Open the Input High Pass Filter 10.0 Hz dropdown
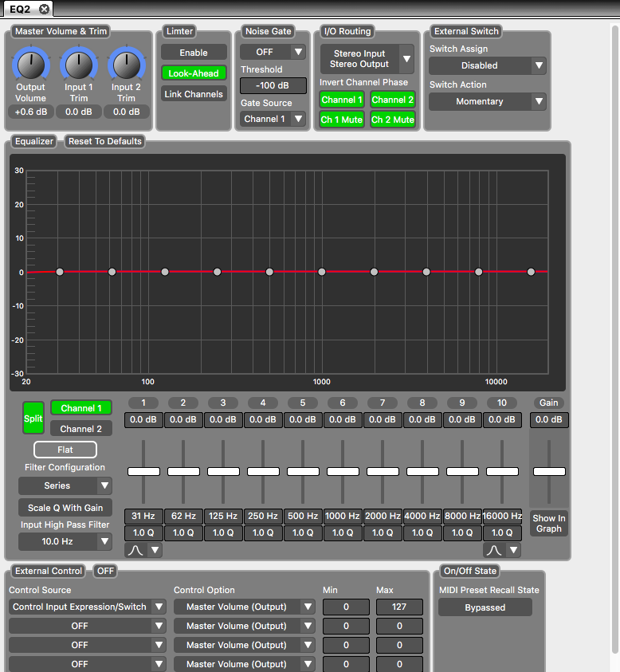 click(65, 541)
